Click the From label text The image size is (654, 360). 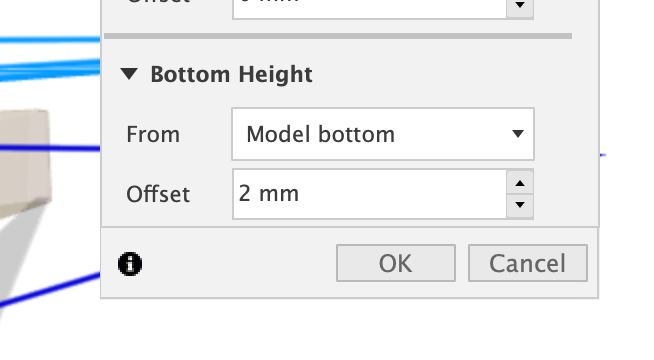click(x=153, y=134)
